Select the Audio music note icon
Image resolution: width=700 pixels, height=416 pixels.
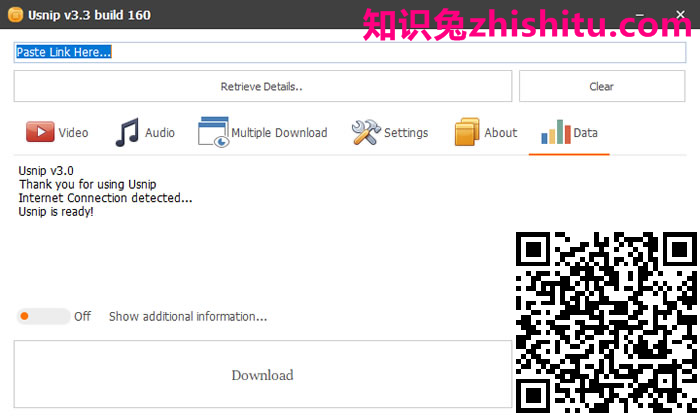(x=127, y=133)
